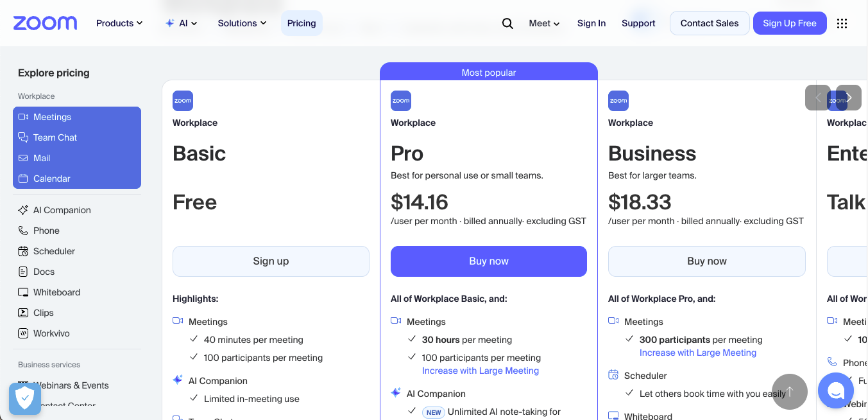Click the Docs icon in sidebar
This screenshot has width=868, height=420.
pyautogui.click(x=23, y=272)
